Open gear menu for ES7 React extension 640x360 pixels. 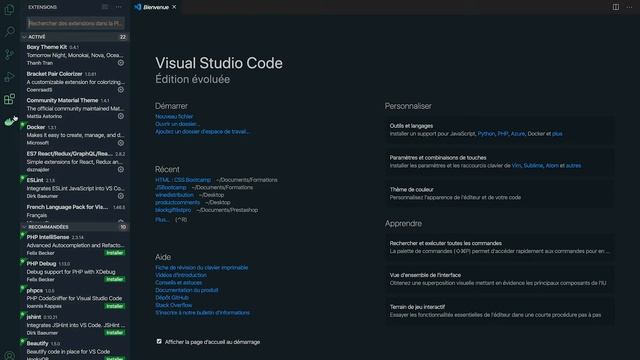[121, 169]
